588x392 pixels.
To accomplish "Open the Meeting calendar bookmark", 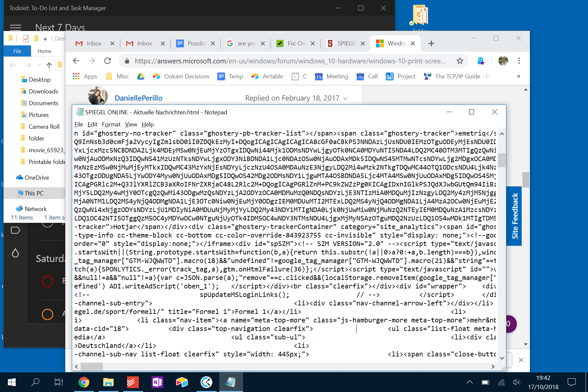I will tap(332, 76).
